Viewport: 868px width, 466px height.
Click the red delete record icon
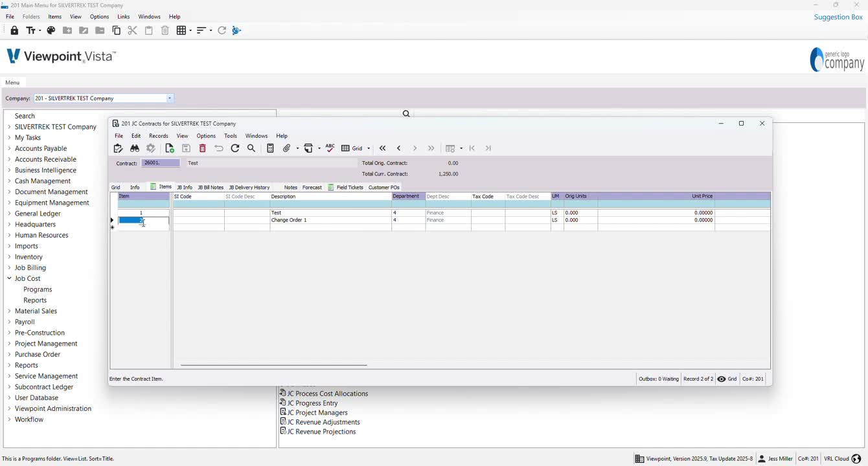203,148
